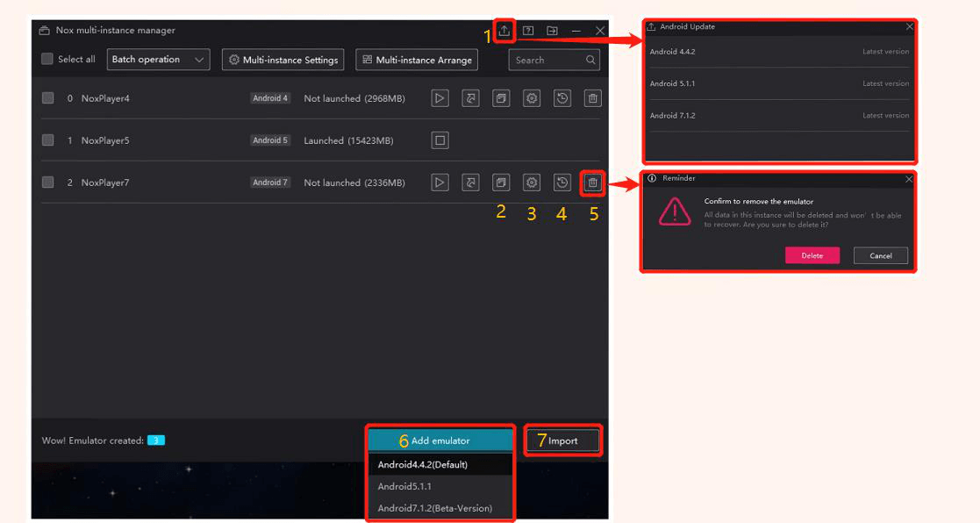This screenshot has height=523, width=980.
Task: Select Android 7.1.2 row in Android Update
Action: [x=779, y=116]
